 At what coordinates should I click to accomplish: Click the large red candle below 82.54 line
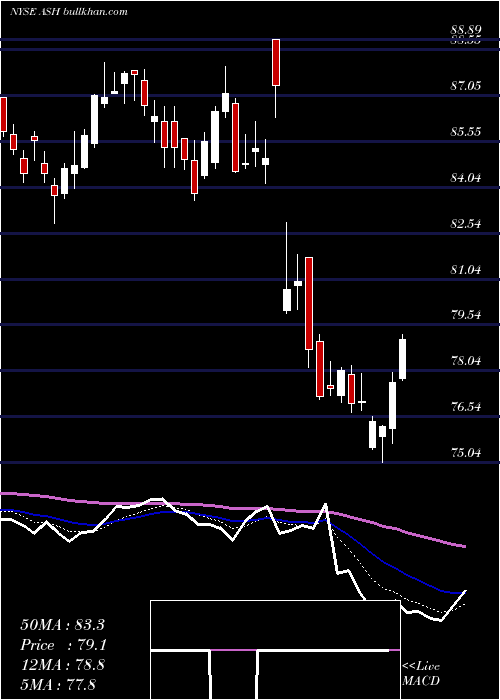[308, 303]
